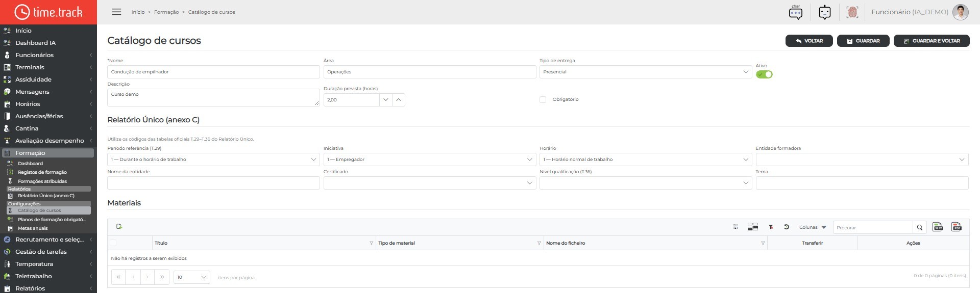
Task: Click the grid selection icon in Materiais toolbar
Action: 736,227
